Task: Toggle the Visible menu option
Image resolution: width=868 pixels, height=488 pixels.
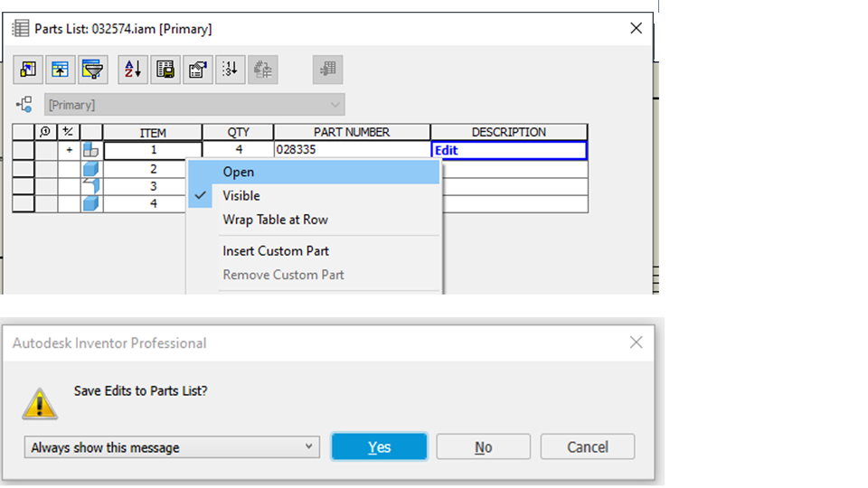Action: [x=314, y=196]
